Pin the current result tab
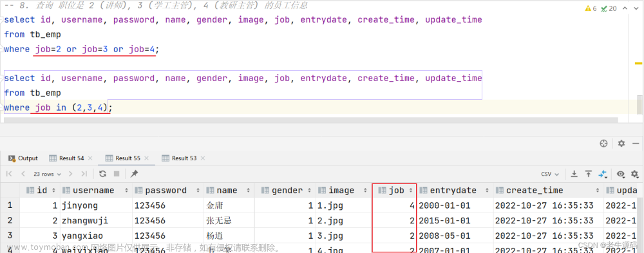Viewport: 644px width, 253px height. click(134, 174)
